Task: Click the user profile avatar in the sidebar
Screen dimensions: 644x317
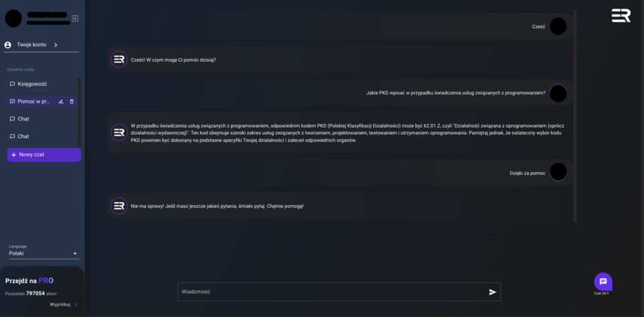Action: click(x=13, y=19)
